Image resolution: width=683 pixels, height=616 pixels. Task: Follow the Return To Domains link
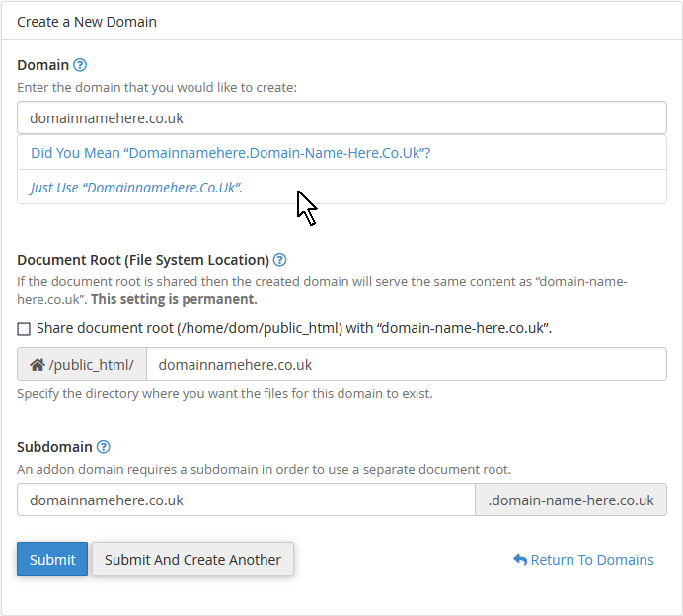(x=591, y=560)
